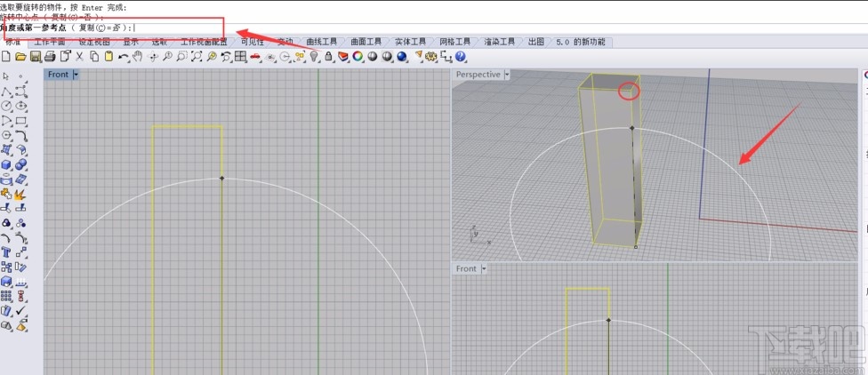This screenshot has width=868, height=375.
Task: Open Options with the gear icon
Action: 431,56
